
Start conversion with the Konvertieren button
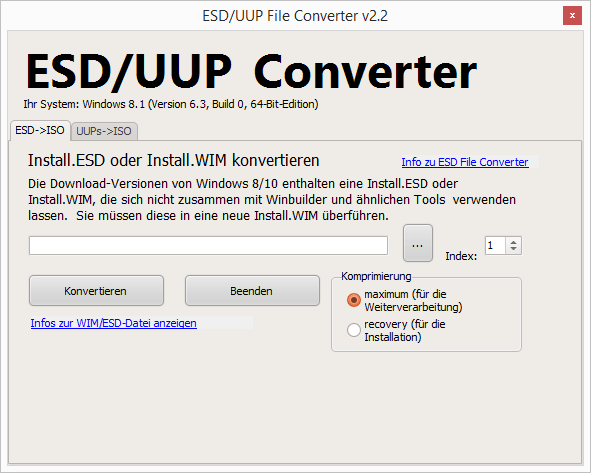(x=96, y=291)
